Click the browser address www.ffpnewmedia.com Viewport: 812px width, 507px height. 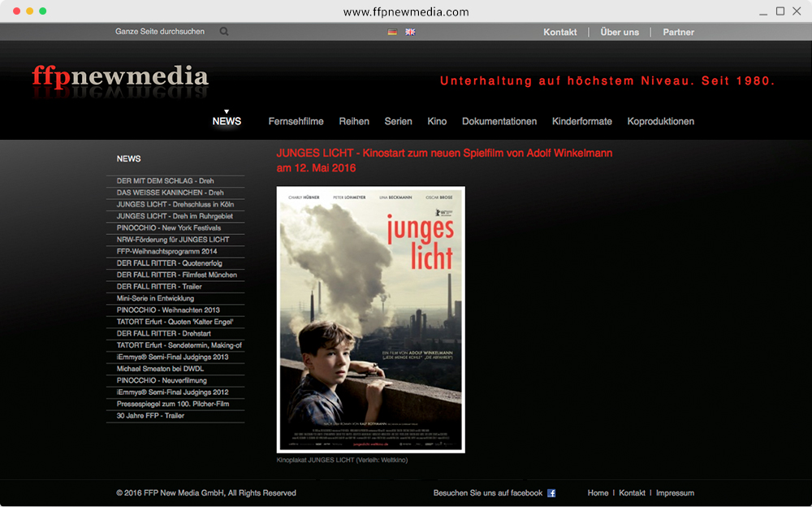pos(406,12)
